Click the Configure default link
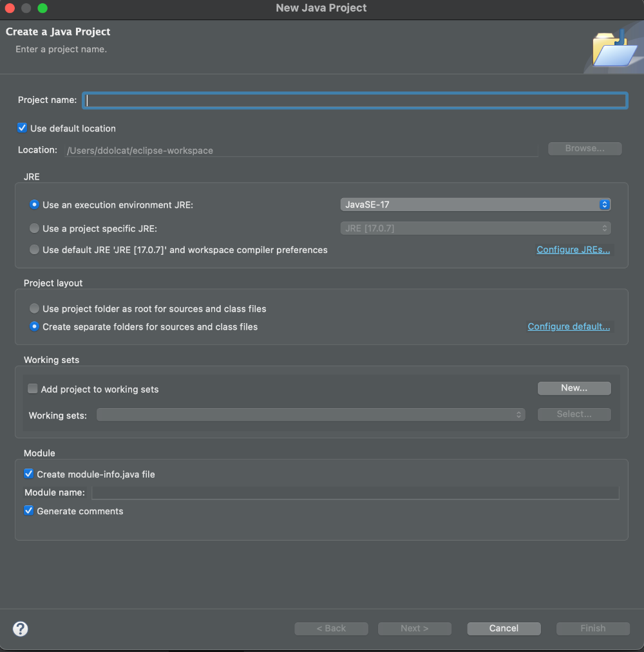 click(569, 327)
